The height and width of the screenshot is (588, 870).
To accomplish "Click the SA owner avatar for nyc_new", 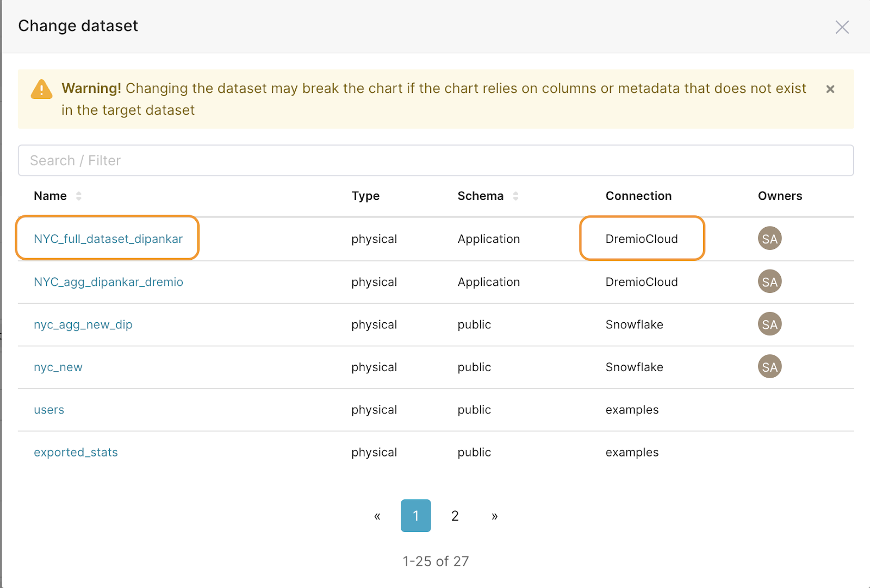I will click(x=769, y=366).
